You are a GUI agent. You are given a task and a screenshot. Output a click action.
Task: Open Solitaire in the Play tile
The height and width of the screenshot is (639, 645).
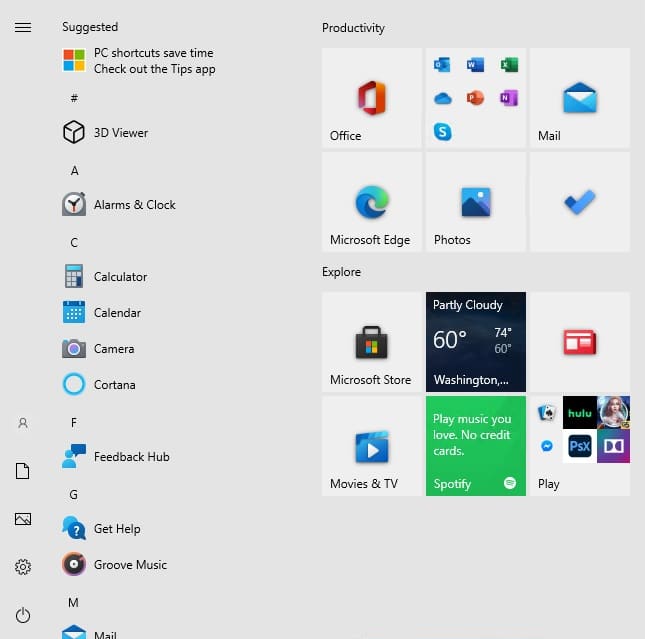(547, 413)
